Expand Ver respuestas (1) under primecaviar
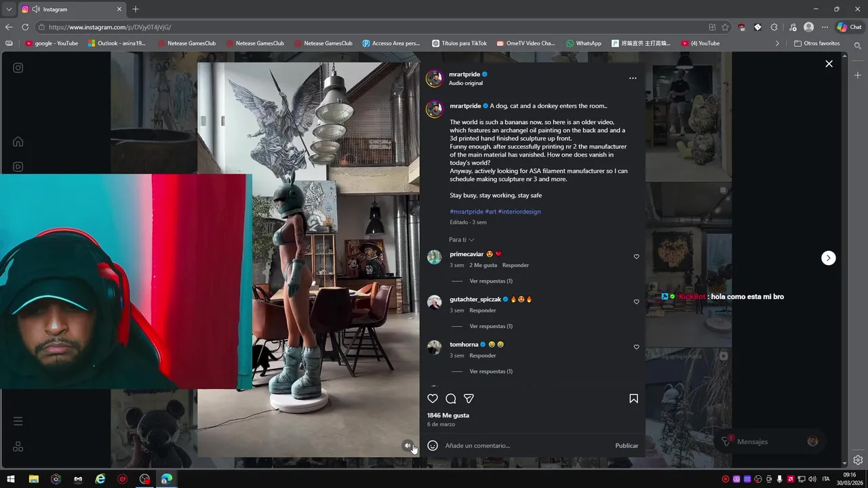The height and width of the screenshot is (488, 868). 491,281
